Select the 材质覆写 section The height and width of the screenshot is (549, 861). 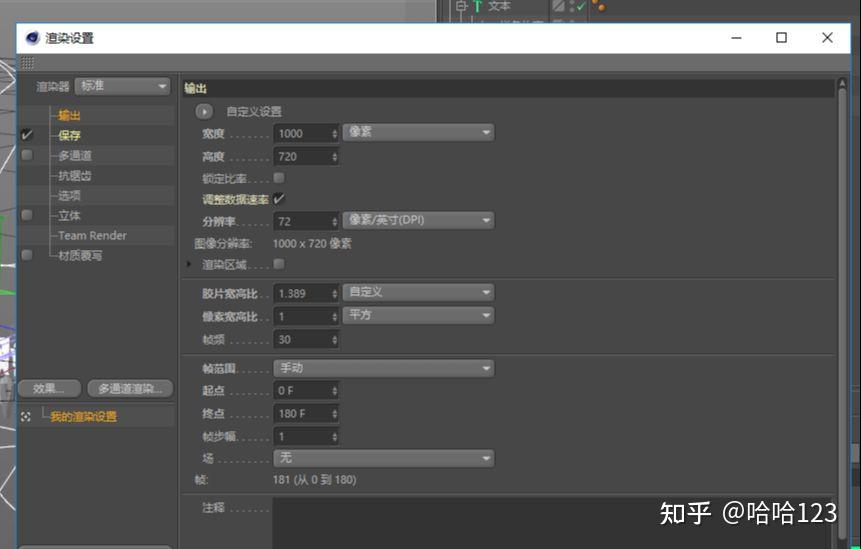click(80, 256)
